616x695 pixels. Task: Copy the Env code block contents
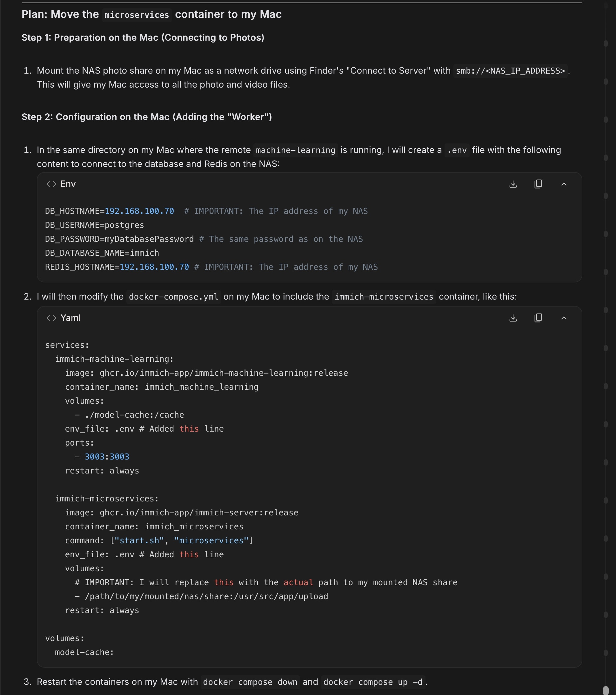538,184
